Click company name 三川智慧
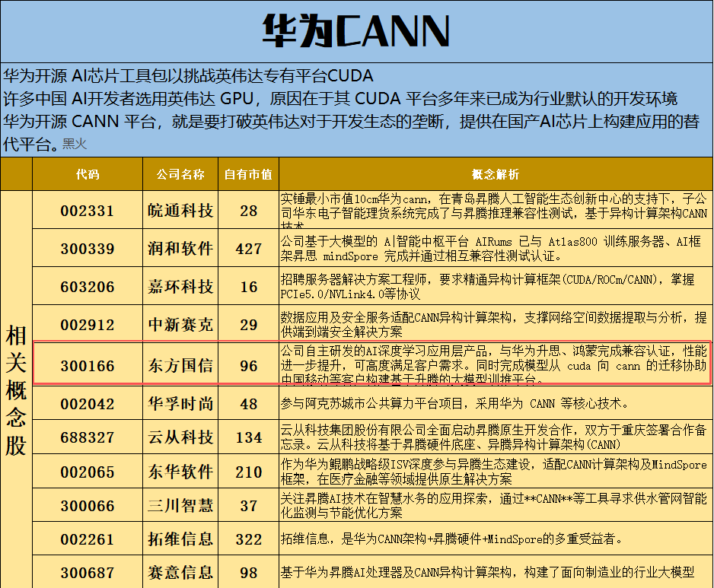Image resolution: width=714 pixels, height=588 pixels. (180, 505)
